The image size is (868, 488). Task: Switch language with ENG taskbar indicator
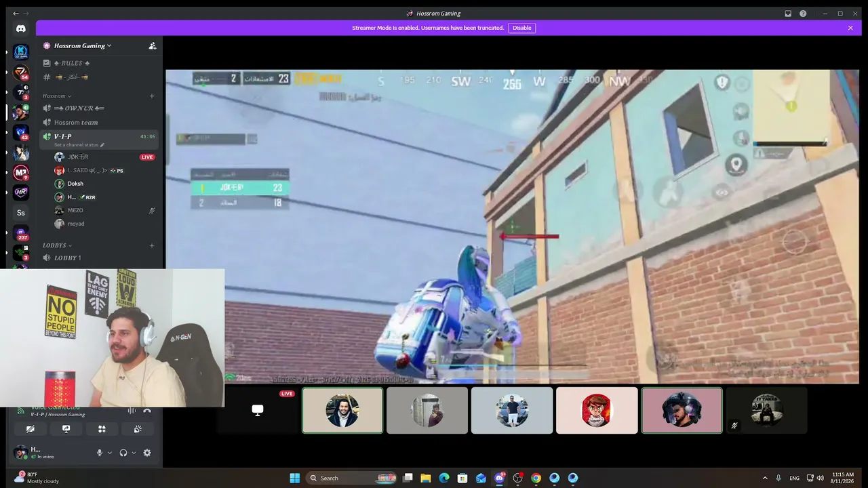tap(794, 478)
